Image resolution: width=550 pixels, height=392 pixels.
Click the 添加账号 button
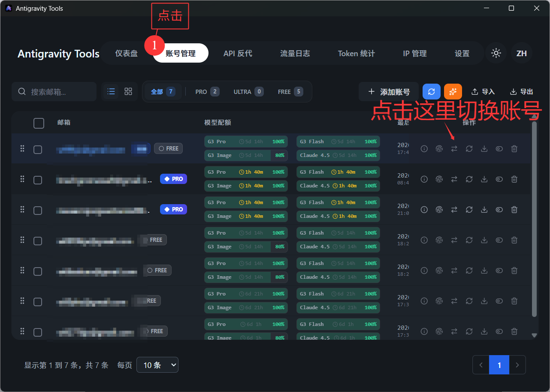389,92
